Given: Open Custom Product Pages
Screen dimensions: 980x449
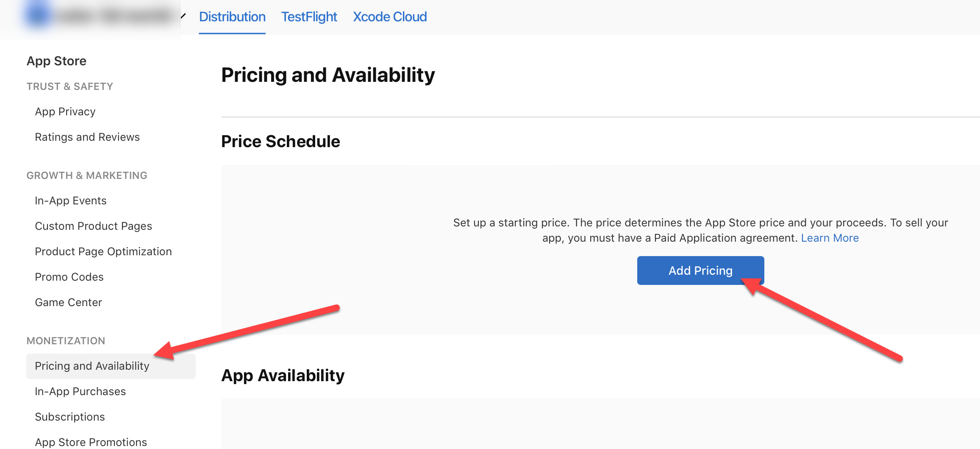Looking at the screenshot, I should (93, 226).
